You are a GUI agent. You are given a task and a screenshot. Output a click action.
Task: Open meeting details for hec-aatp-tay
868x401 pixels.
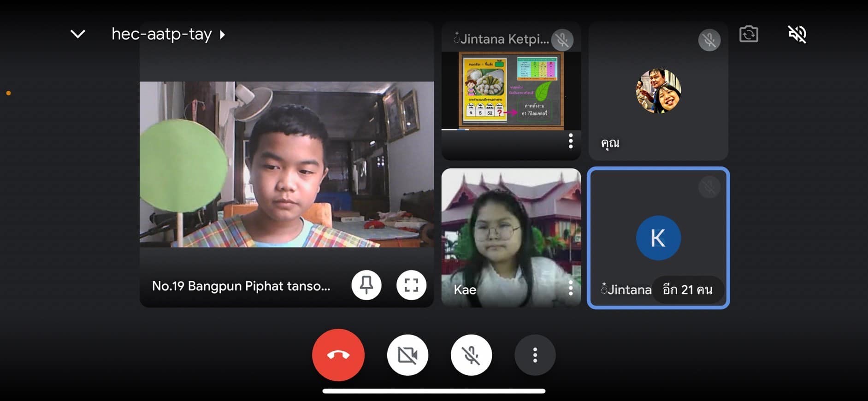click(168, 34)
